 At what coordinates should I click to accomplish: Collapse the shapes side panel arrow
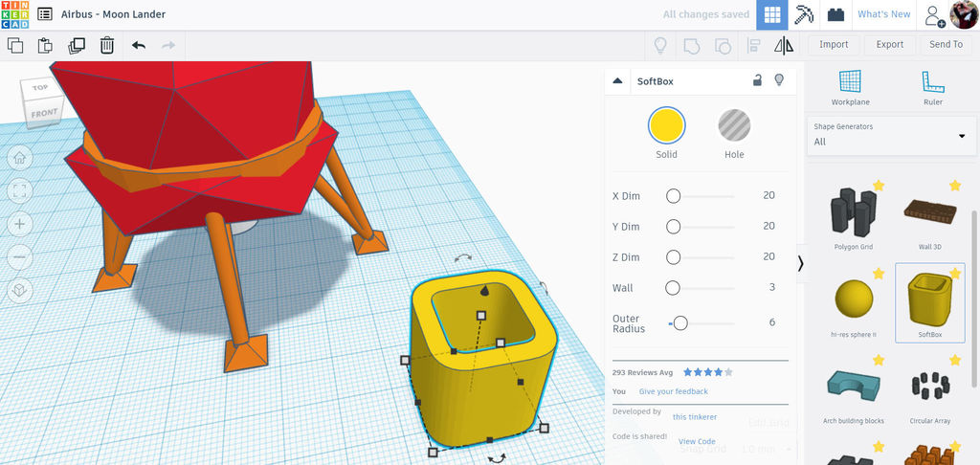click(801, 264)
